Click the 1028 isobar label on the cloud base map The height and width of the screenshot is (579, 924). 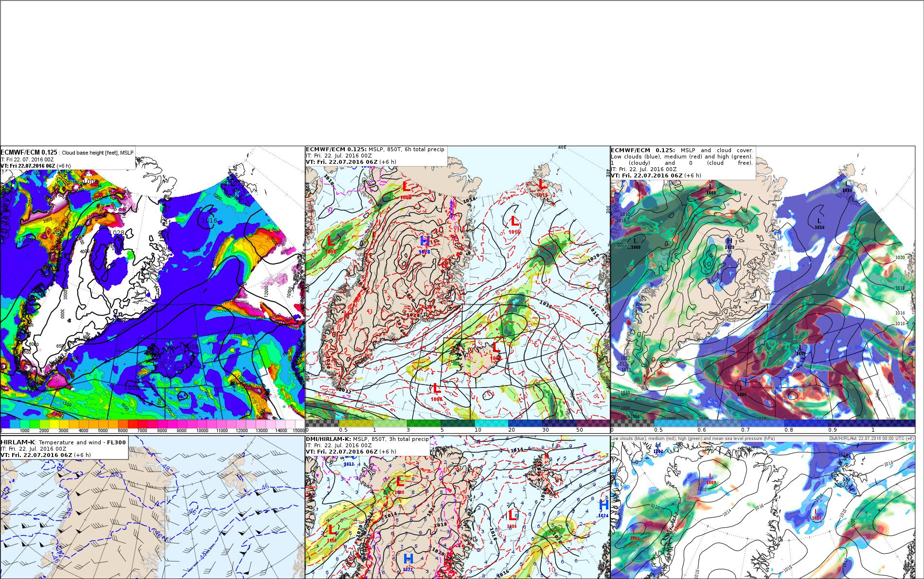pos(117,233)
